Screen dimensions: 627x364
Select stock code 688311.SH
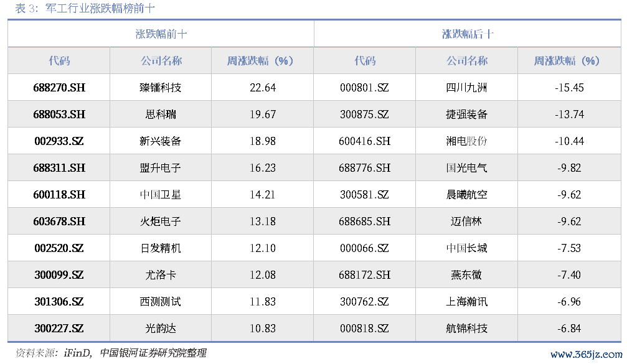point(59,168)
